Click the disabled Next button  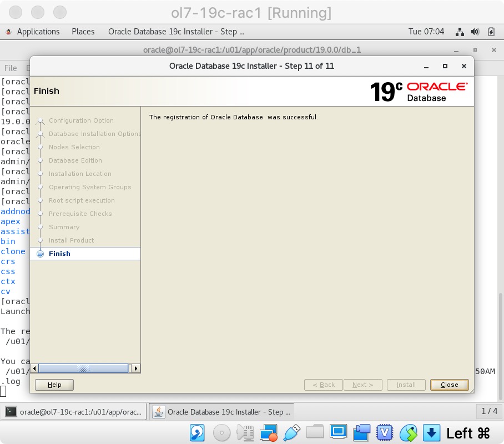[363, 385]
